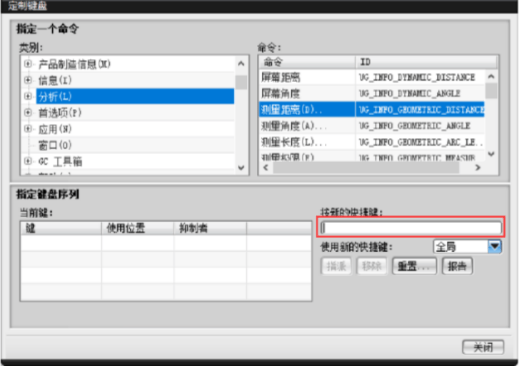
Task: Expand the 首选项(P) tree node
Action: coord(28,113)
